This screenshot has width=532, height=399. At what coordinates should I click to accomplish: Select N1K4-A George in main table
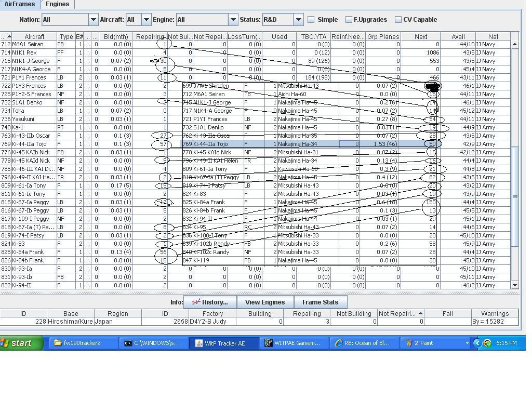pos(255,69)
